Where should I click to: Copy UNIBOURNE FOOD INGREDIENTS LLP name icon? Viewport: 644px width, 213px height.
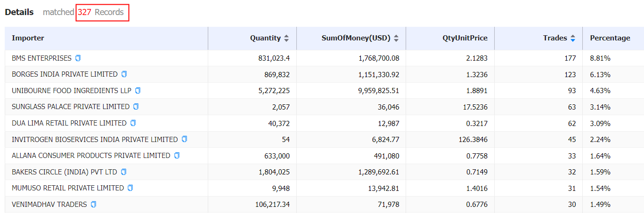click(138, 91)
